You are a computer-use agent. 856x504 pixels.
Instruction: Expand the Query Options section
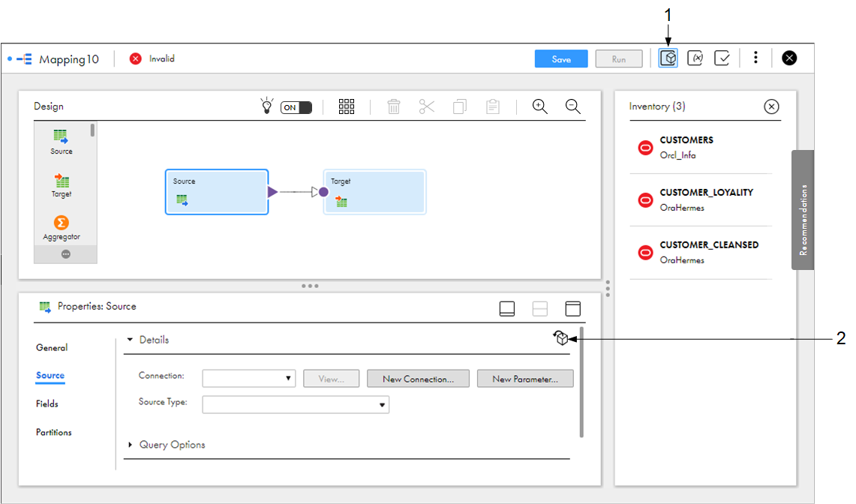(130, 445)
